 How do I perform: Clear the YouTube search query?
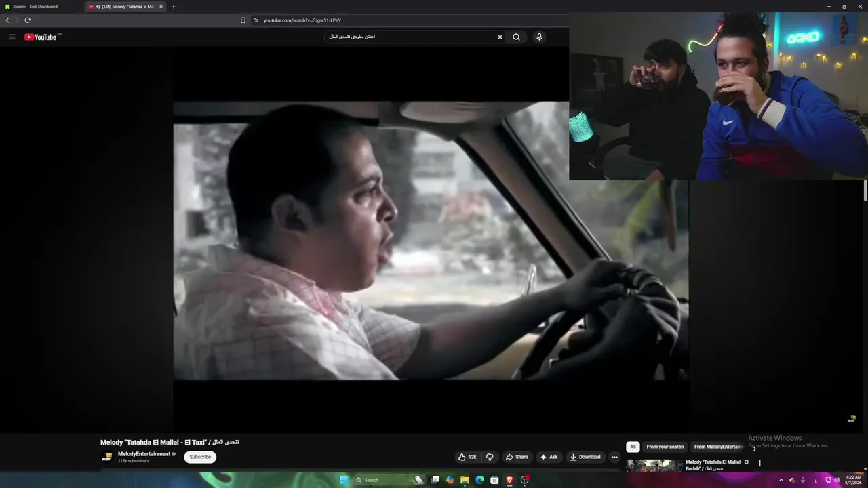point(500,37)
